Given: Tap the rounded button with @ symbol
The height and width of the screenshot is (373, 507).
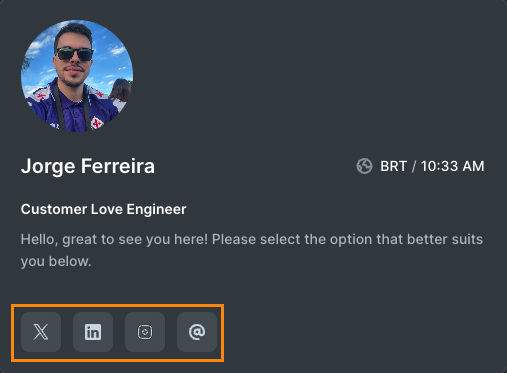Looking at the screenshot, I should [x=197, y=332].
